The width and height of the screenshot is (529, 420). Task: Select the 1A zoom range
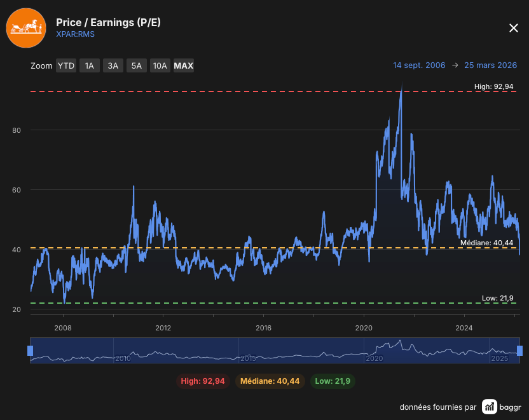pyautogui.click(x=90, y=65)
